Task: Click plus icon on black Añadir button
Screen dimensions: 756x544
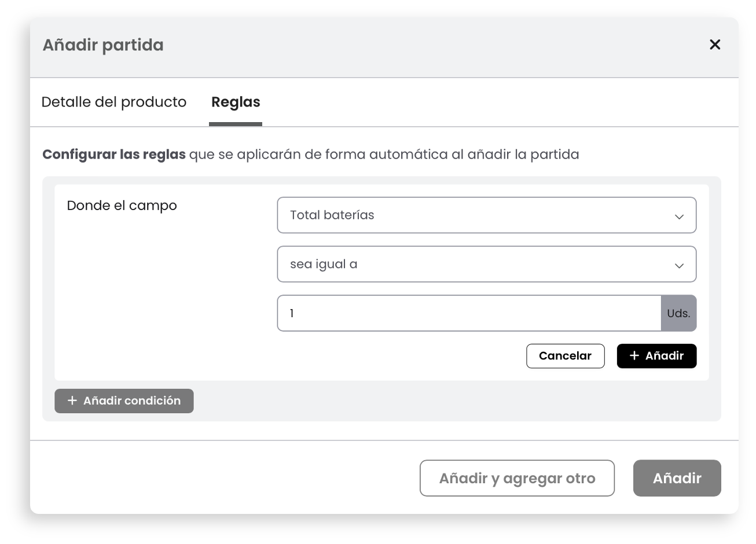Action: click(634, 356)
